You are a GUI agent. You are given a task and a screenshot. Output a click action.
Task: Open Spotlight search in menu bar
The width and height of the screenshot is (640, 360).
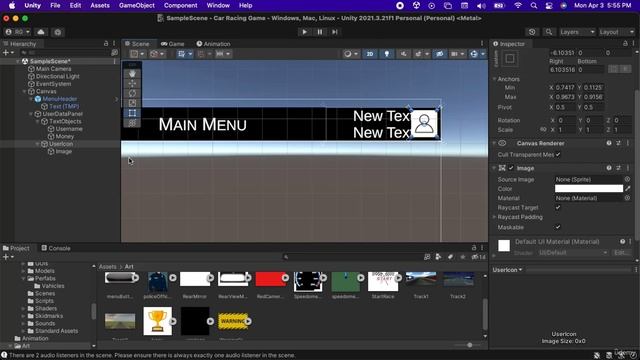click(x=534, y=6)
